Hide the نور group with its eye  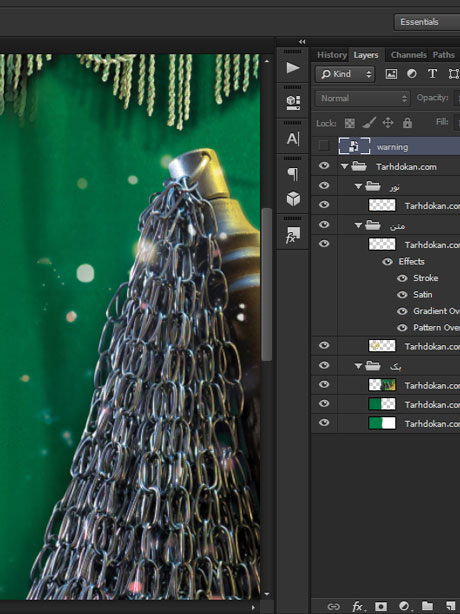click(x=324, y=185)
